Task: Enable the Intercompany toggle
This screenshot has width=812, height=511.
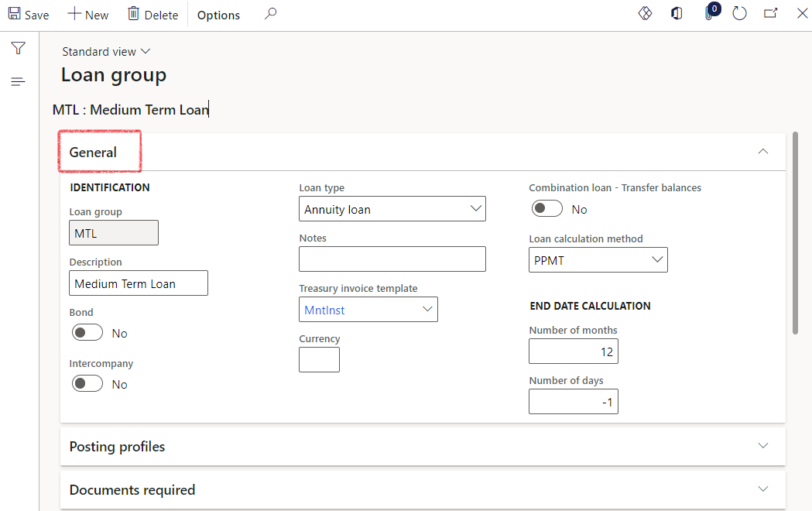Action: [x=87, y=384]
